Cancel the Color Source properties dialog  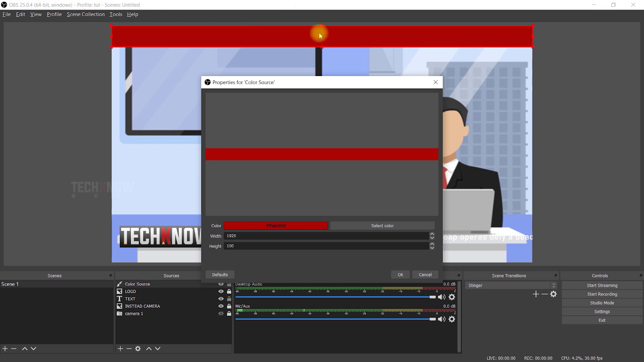[425, 275]
